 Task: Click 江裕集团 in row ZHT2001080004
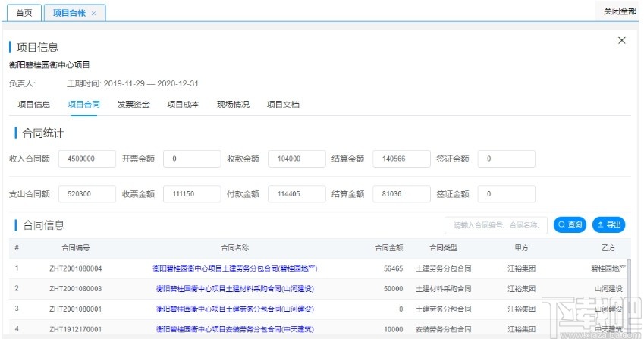pyautogui.click(x=522, y=268)
